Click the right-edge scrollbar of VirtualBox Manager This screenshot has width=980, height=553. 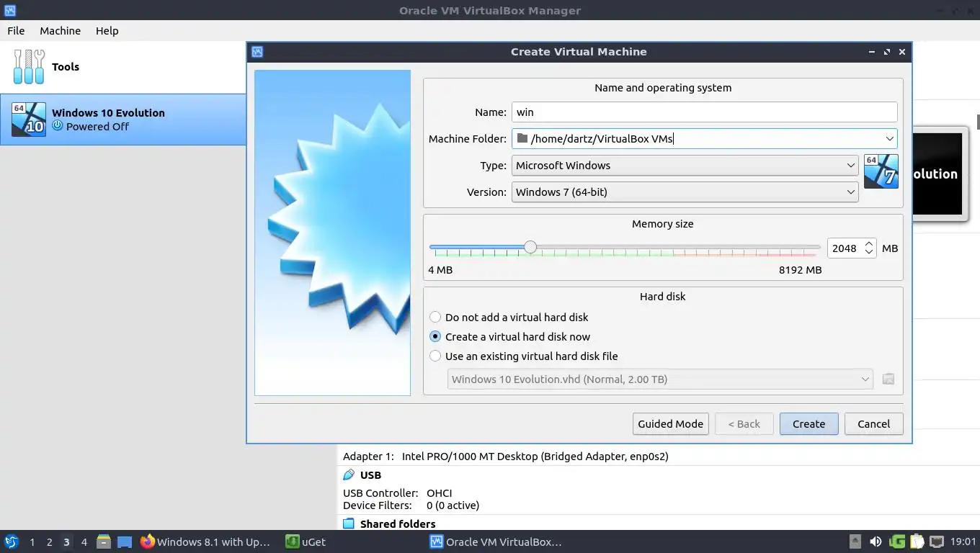point(978,122)
